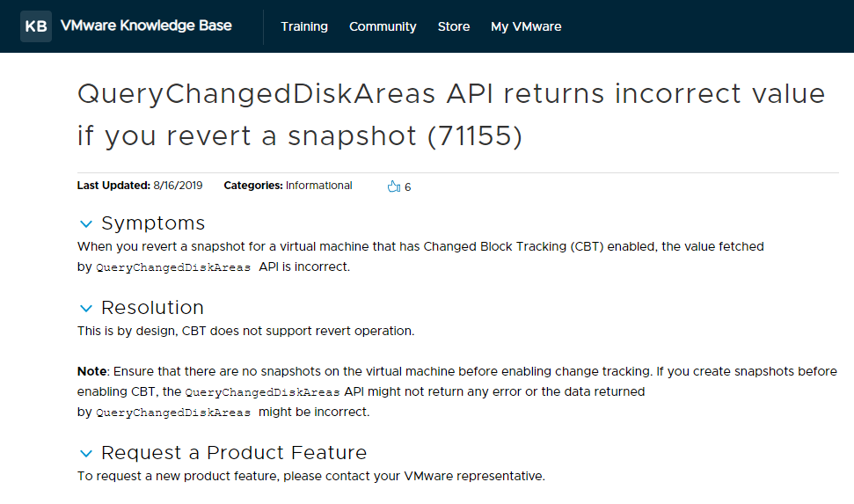Click the Informational category label
Image resolution: width=854 pixels, height=504 pixels.
pos(318,186)
